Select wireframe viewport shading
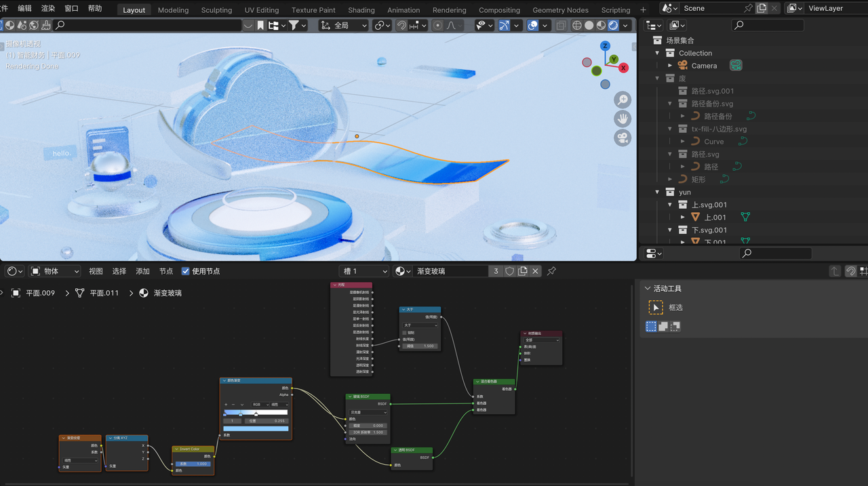This screenshot has width=868, height=486. pos(577,25)
